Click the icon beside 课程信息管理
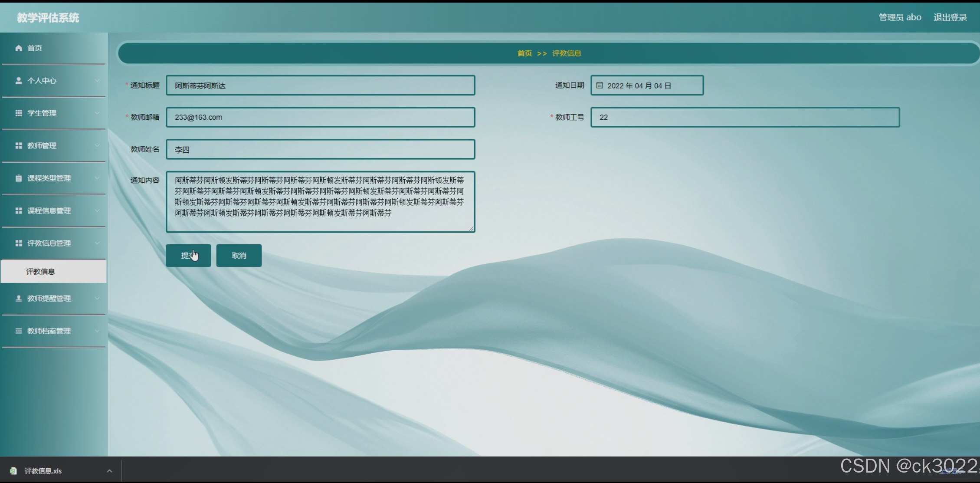The image size is (980, 483). click(19, 211)
